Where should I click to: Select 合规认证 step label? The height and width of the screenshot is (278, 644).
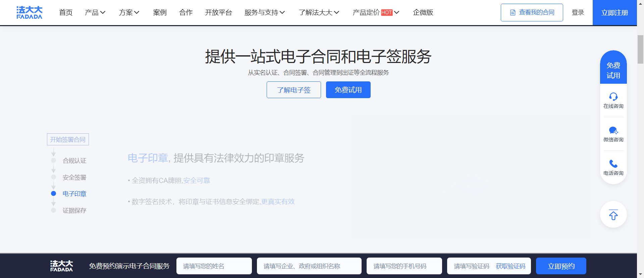[74, 160]
